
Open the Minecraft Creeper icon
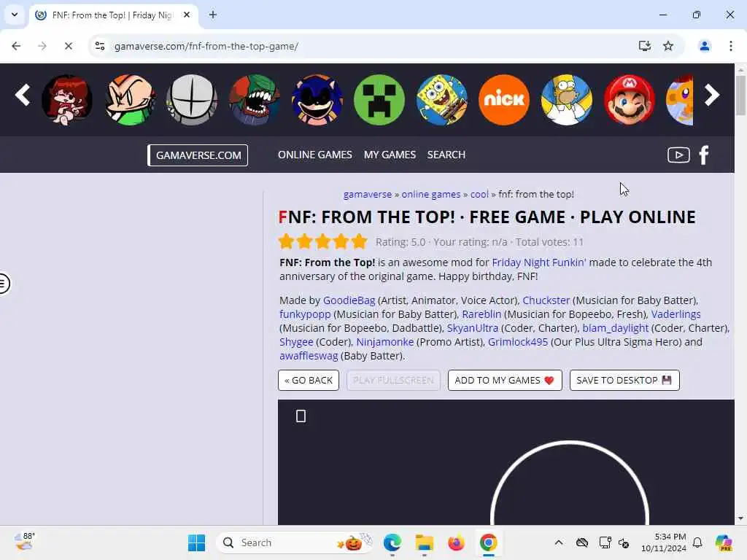click(x=379, y=100)
